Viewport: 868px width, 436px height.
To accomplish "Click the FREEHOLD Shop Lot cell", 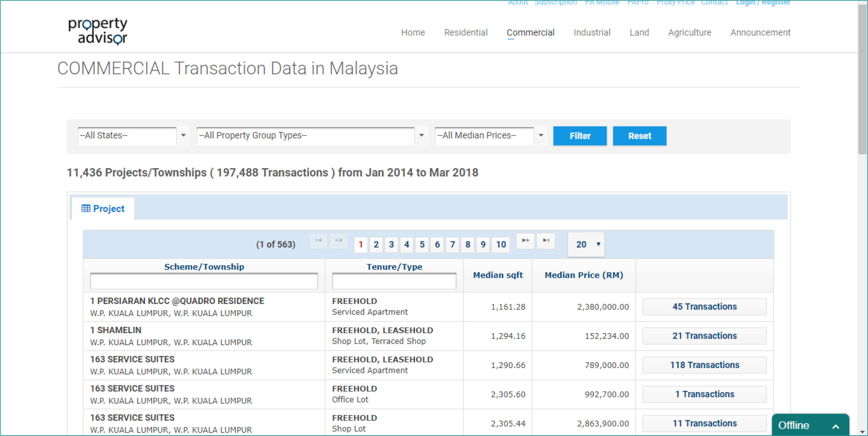I will (394, 423).
